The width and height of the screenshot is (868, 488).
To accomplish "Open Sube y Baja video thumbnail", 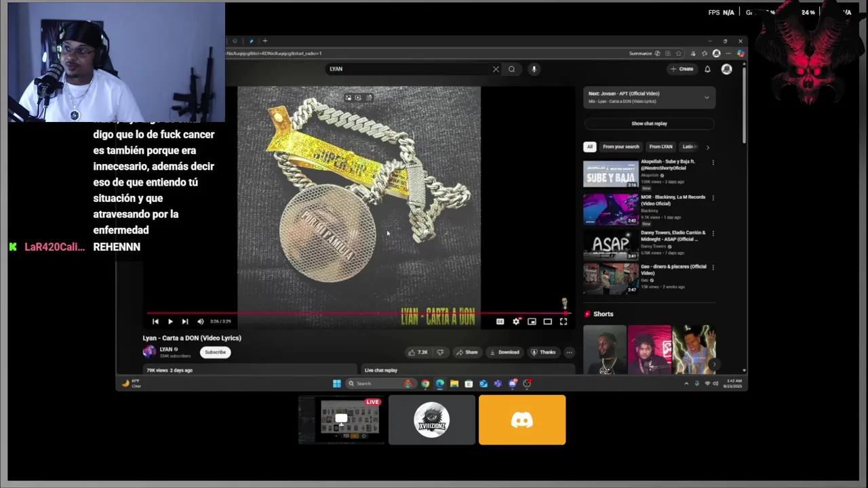I will tap(611, 174).
